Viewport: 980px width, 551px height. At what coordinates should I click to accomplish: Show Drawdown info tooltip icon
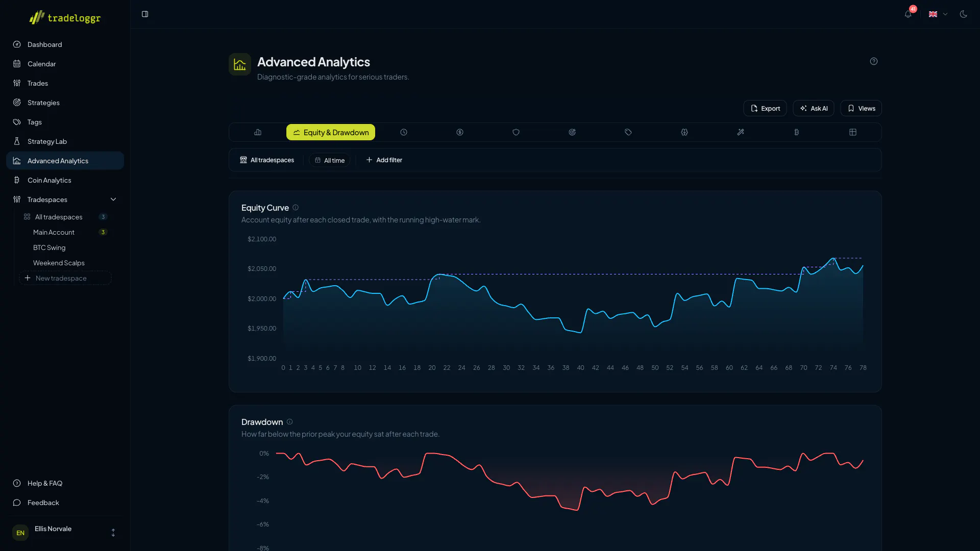click(290, 422)
